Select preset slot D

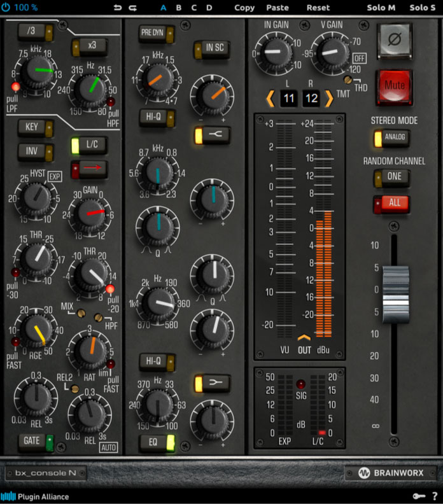209,8
